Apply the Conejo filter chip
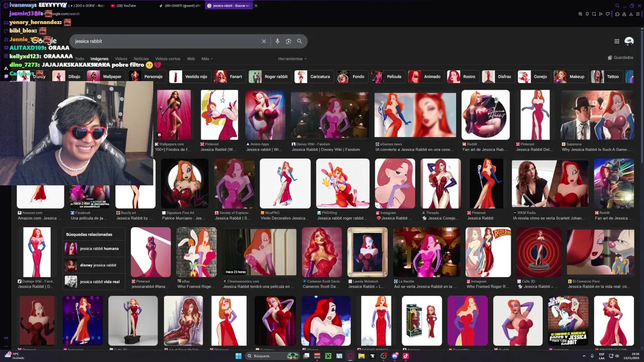644x362 pixels. (x=534, y=76)
